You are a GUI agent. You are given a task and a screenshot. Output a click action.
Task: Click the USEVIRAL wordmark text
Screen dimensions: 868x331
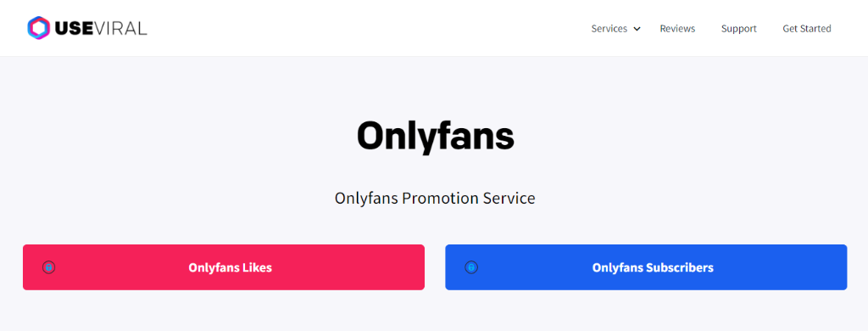coord(101,28)
